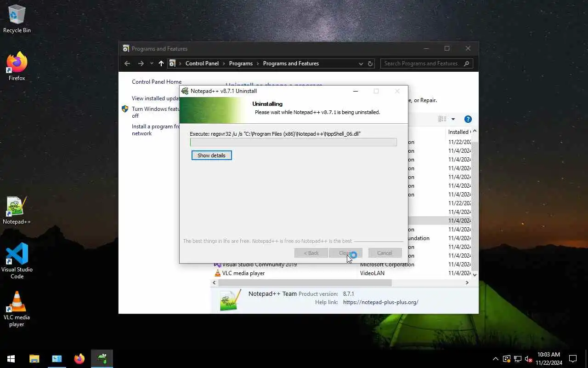The height and width of the screenshot is (368, 588).
Task: Click the VideoLAN publisher cell
Action: point(372,273)
